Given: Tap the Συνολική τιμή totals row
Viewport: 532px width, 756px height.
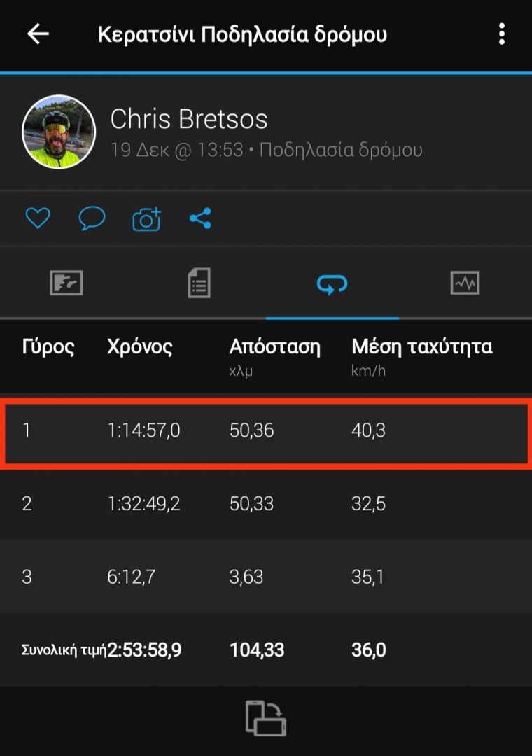Looking at the screenshot, I should pos(266,650).
